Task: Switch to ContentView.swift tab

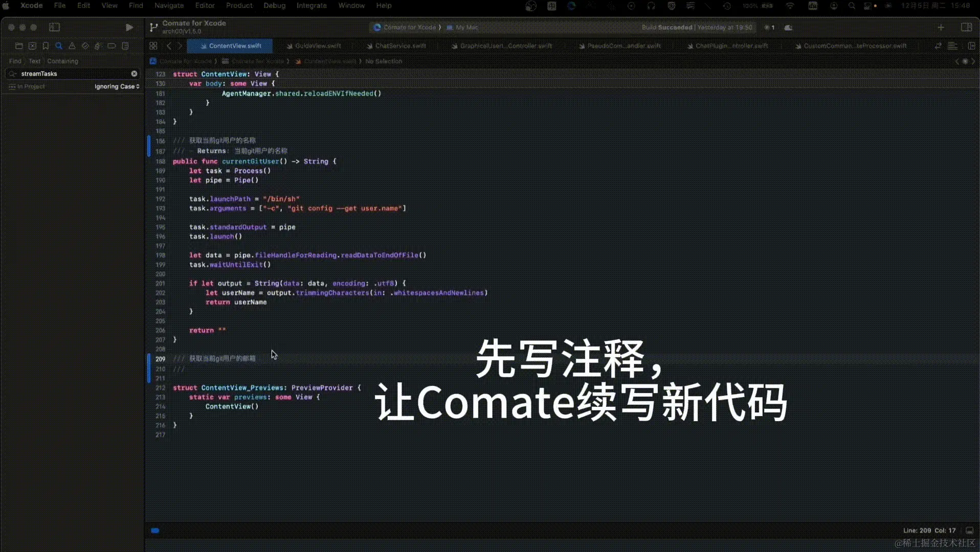Action: (230, 46)
